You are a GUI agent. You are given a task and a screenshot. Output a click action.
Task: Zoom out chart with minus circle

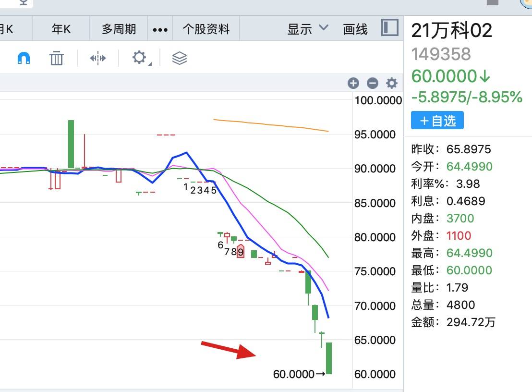click(373, 83)
